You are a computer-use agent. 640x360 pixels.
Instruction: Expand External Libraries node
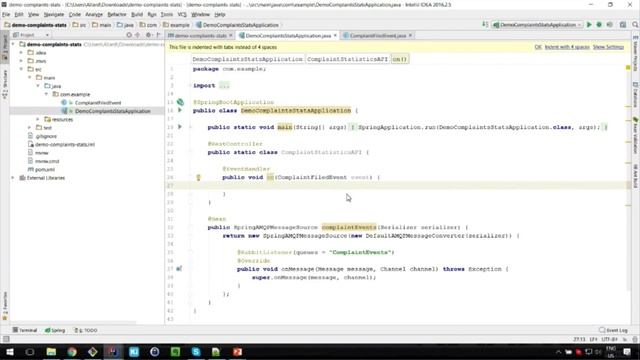[13, 178]
